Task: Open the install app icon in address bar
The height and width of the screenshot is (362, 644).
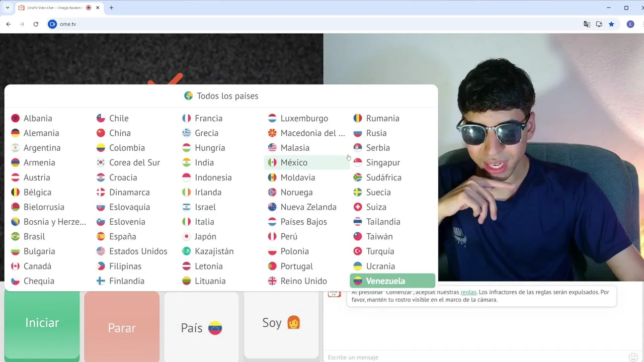Action: point(599,24)
